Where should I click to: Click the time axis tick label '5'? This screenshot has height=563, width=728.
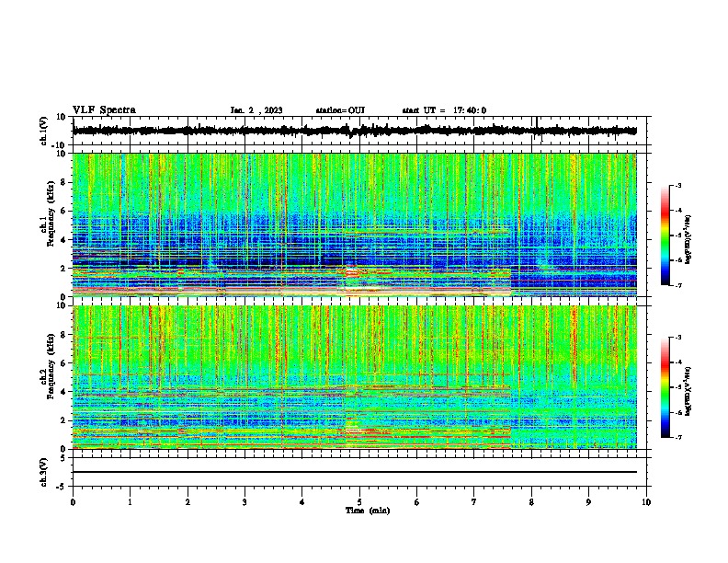click(359, 502)
